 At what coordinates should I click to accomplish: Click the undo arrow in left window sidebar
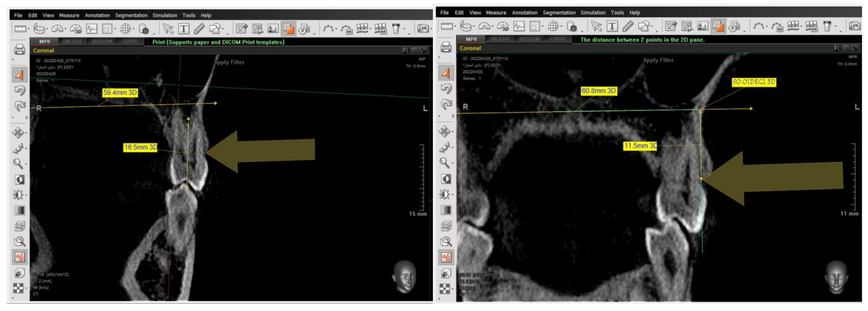tap(20, 90)
